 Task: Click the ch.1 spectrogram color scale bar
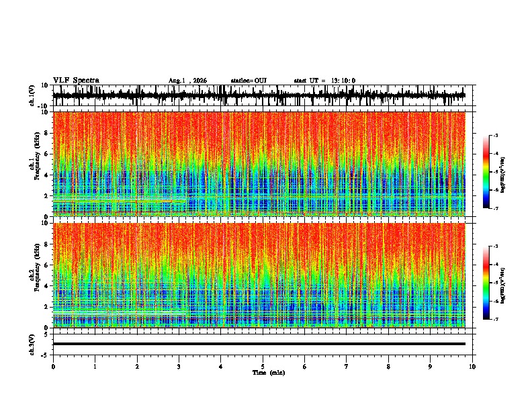coord(486,172)
